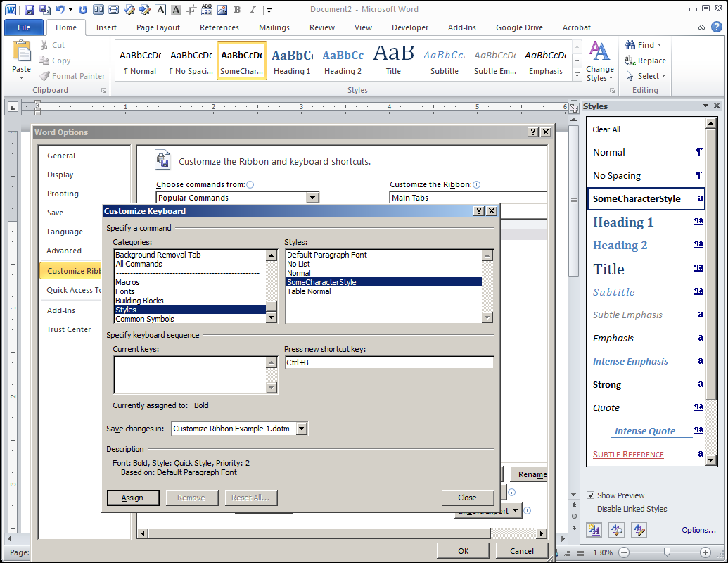Switch to the Acrobat tab
The image size is (728, 563).
click(577, 27)
